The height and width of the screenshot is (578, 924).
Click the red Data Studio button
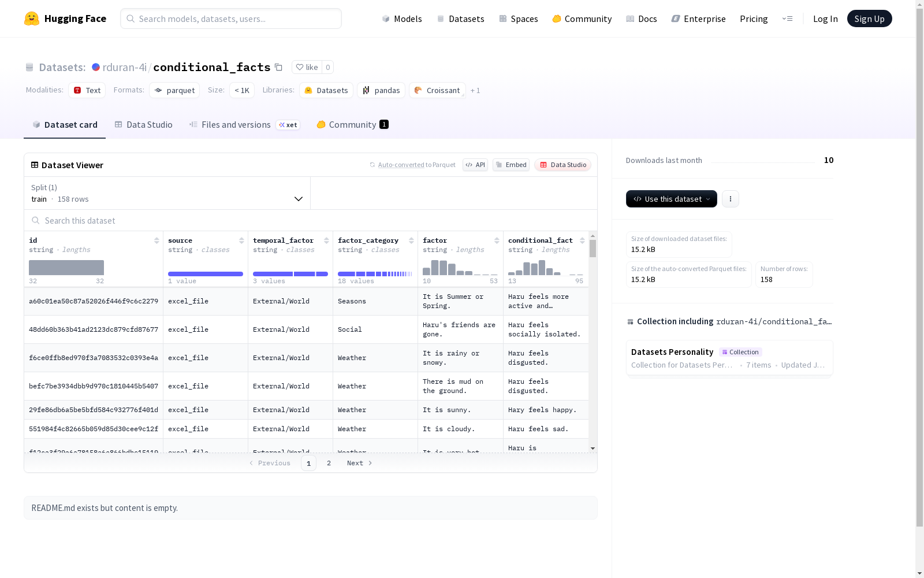point(563,165)
